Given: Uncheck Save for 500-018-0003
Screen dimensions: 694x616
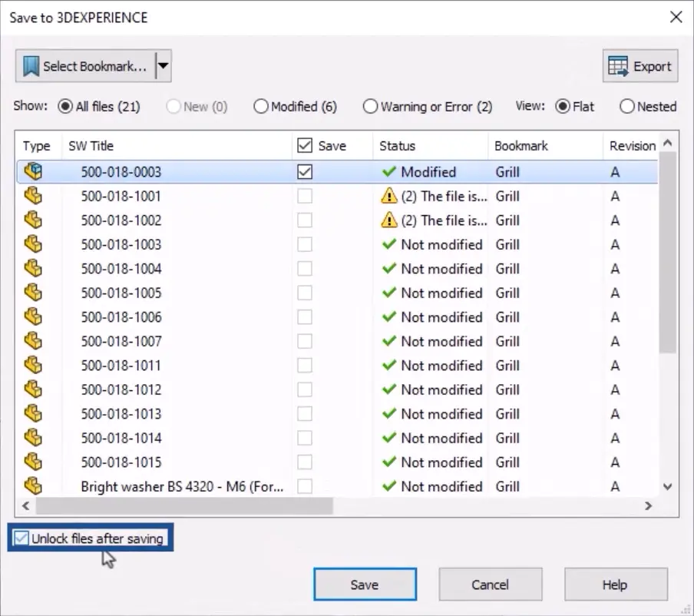Looking at the screenshot, I should tap(305, 172).
